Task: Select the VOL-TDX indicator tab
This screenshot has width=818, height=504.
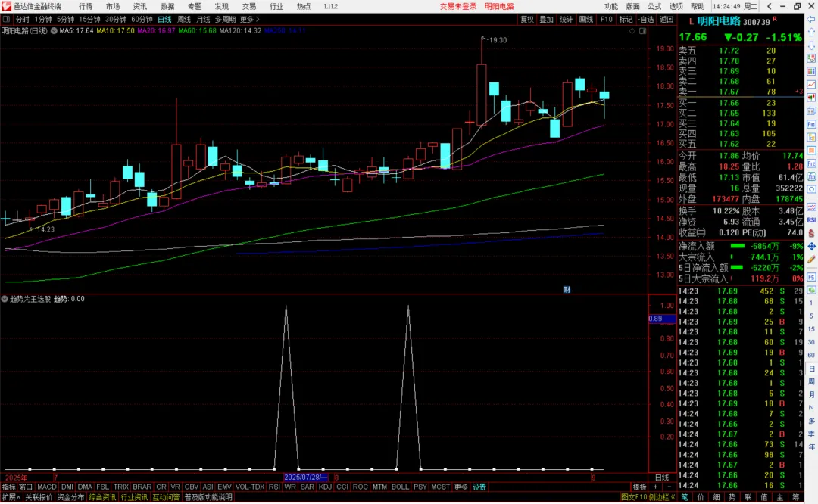Action: [x=250, y=487]
